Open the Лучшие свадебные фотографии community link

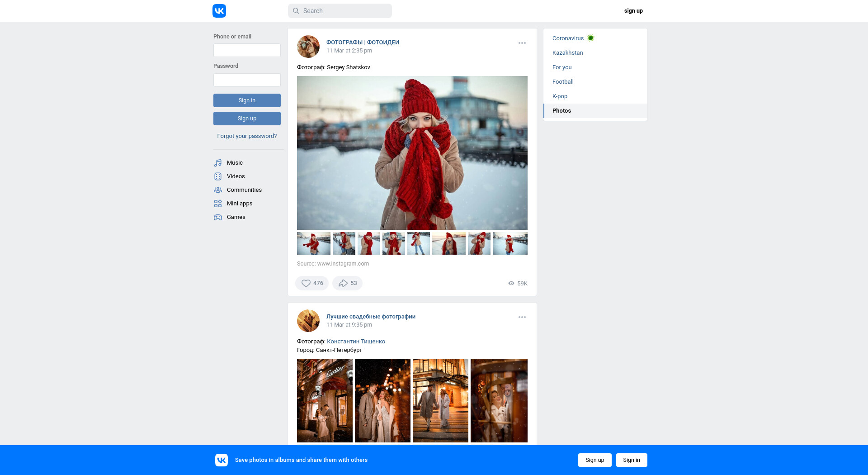click(x=371, y=317)
